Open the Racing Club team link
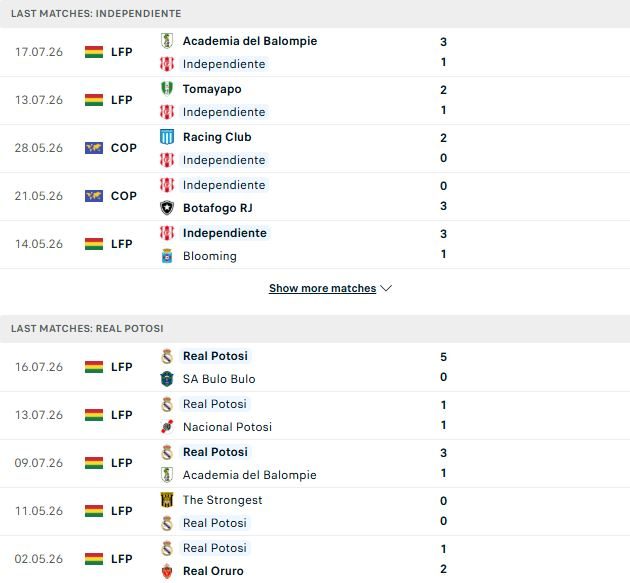630x583 pixels. (217, 137)
